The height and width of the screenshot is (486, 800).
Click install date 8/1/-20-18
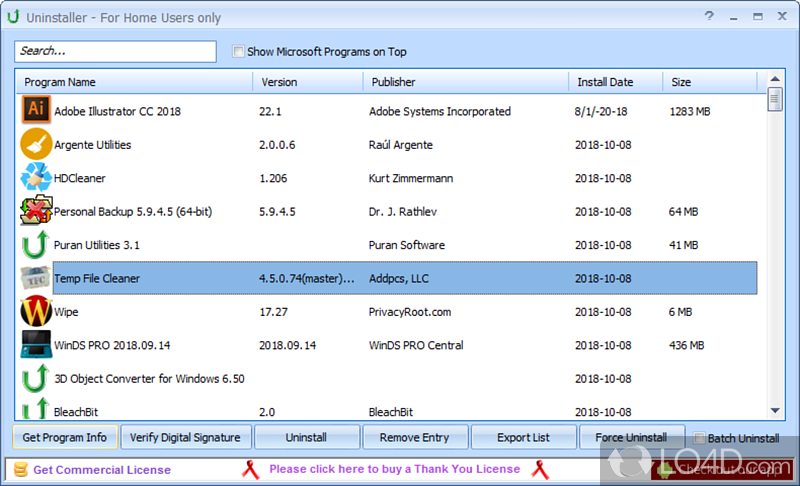pyautogui.click(x=601, y=111)
